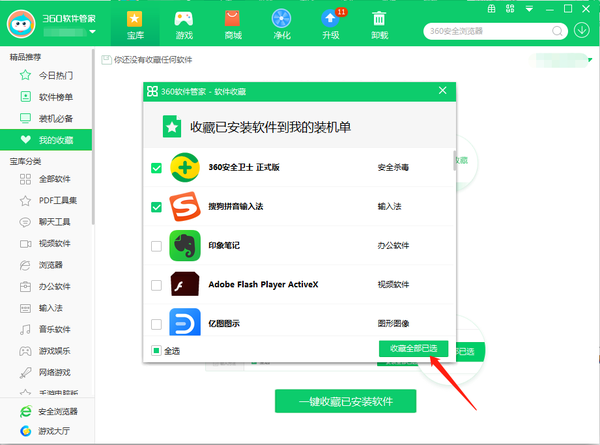
Task: Open the 卸载 uninstall tab
Action: (x=379, y=24)
